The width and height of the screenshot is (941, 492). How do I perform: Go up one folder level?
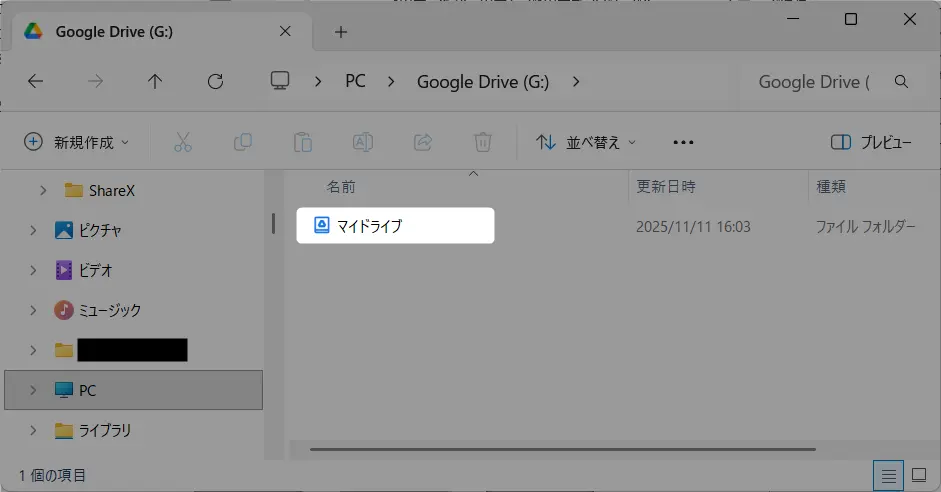(155, 82)
